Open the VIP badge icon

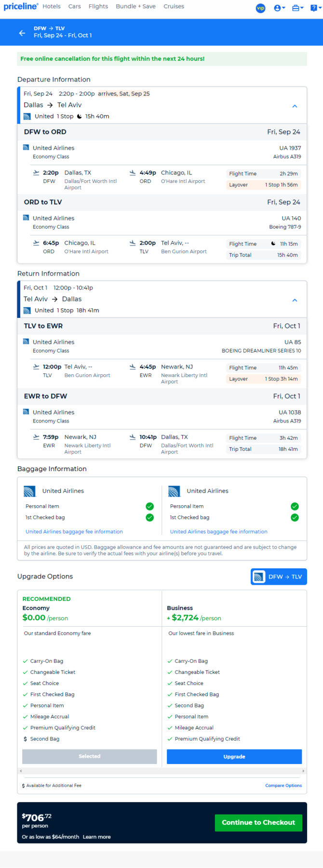point(260,8)
